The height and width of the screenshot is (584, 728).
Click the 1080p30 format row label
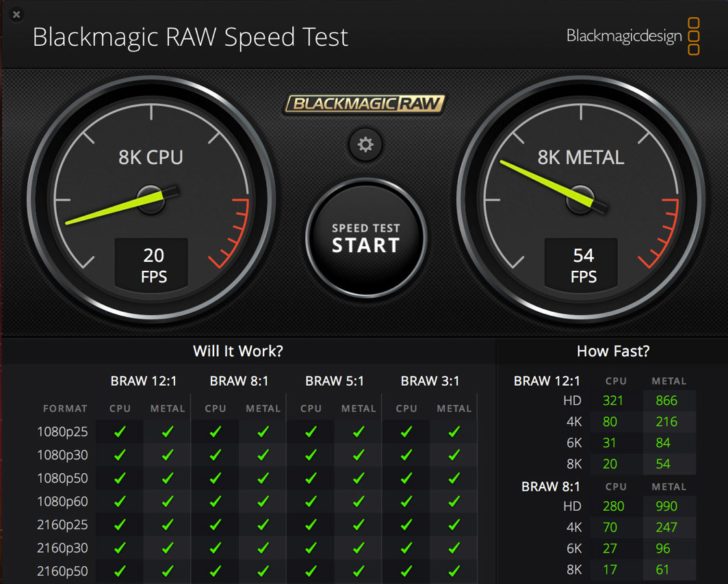coord(62,455)
